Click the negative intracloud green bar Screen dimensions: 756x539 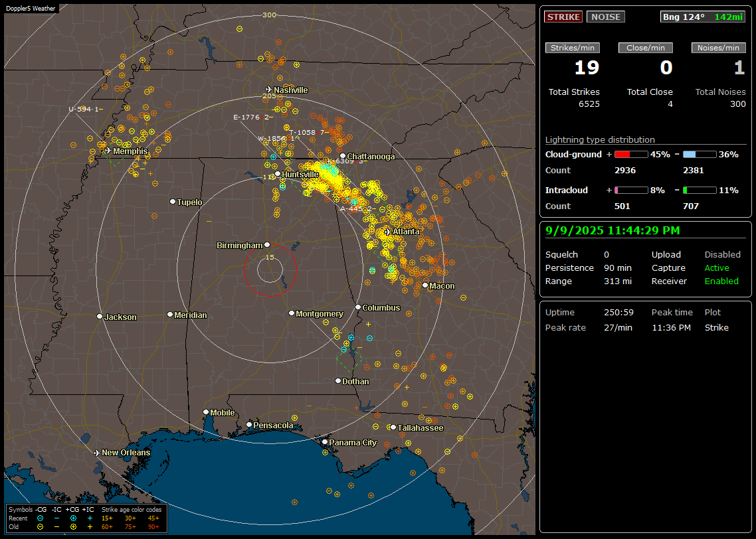[x=700, y=191]
